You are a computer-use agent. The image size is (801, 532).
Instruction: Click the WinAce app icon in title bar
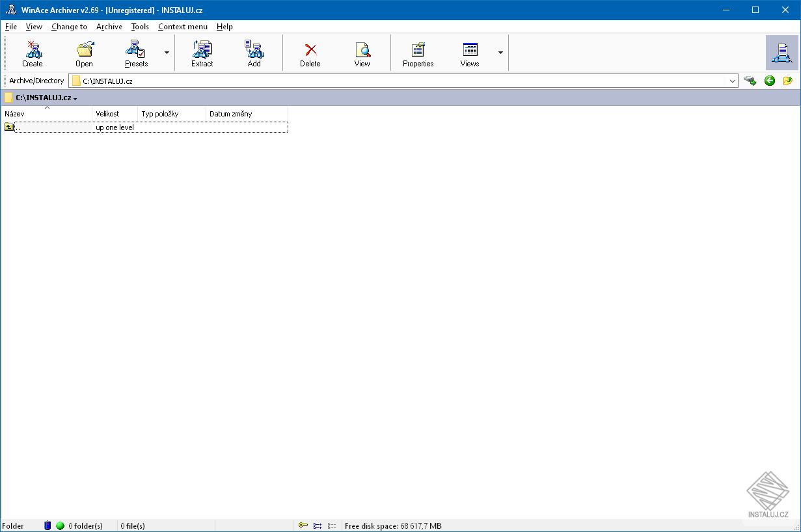(x=11, y=10)
